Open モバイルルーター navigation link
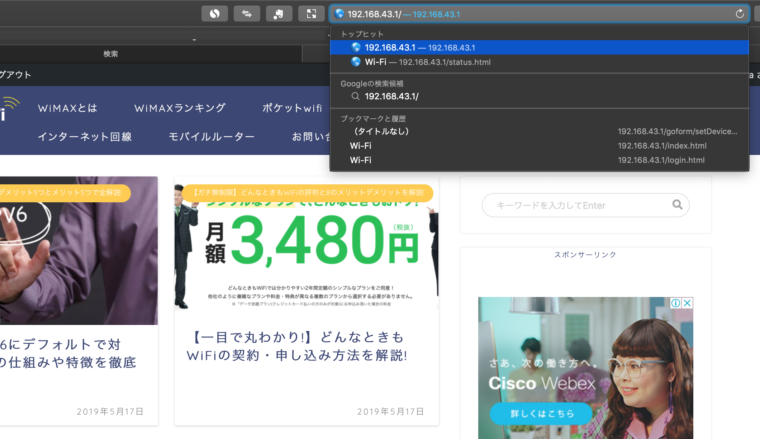Screen dimensions: 760x439 [x=211, y=137]
